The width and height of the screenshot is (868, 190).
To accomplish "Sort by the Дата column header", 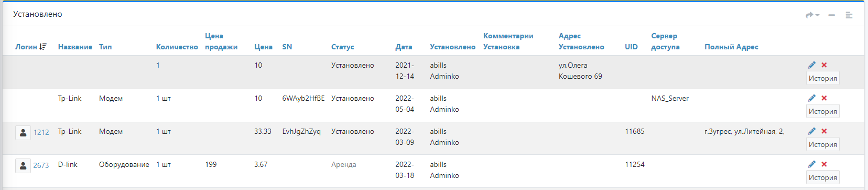I will 404,47.
